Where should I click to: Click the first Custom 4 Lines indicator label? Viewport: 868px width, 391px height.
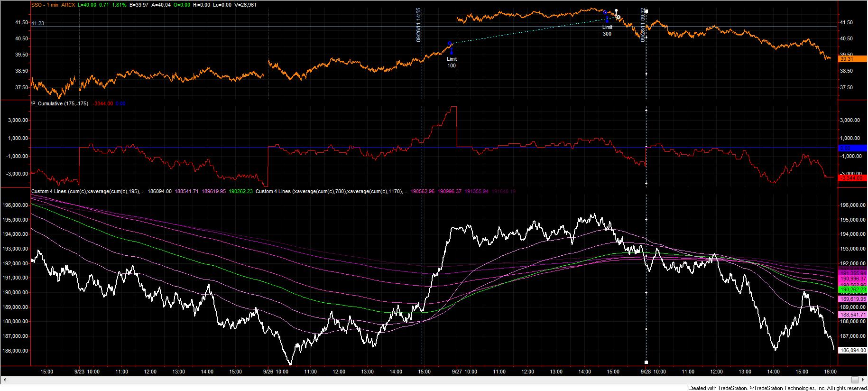point(87,192)
